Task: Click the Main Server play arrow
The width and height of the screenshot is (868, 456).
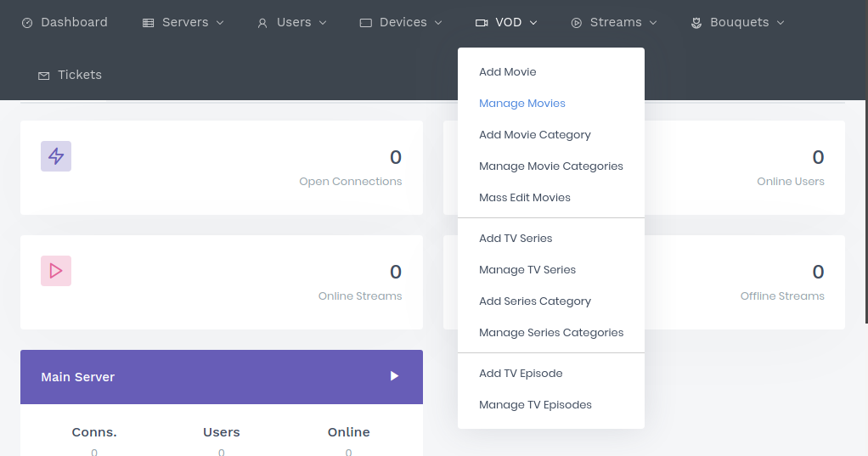Action: tap(394, 376)
